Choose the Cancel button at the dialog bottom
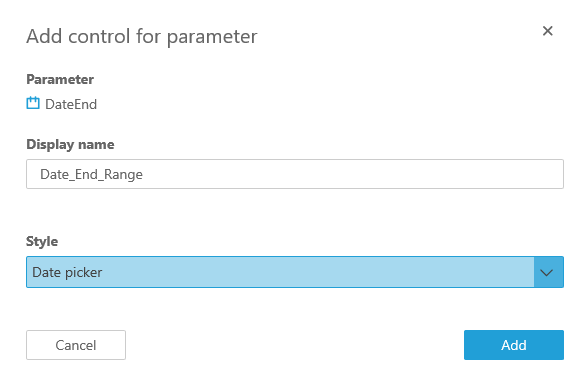 [x=76, y=345]
